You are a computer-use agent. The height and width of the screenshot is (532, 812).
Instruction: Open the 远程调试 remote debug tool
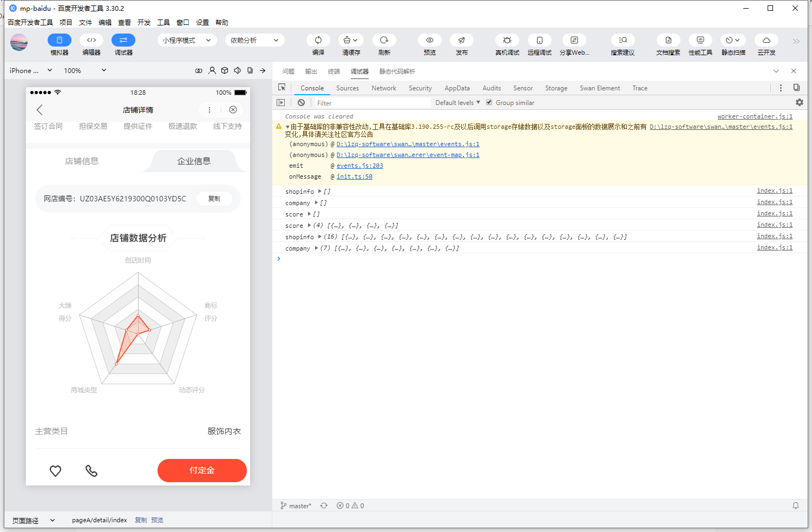click(539, 40)
